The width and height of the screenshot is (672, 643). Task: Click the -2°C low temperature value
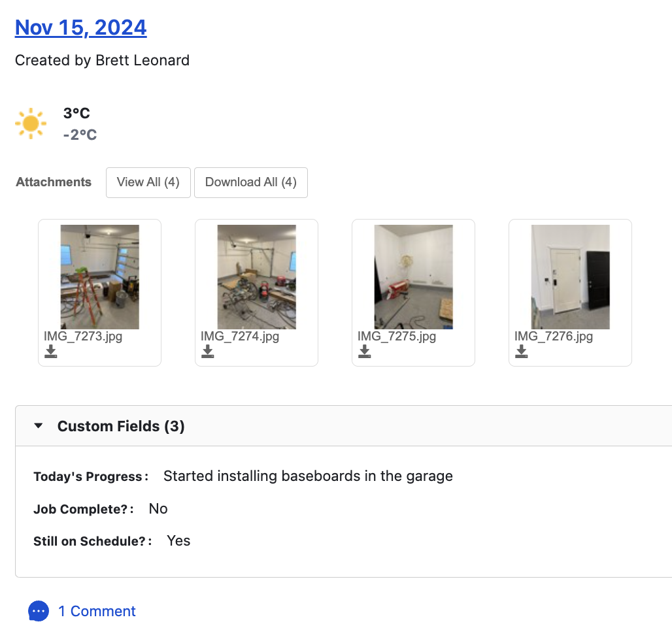click(x=80, y=135)
